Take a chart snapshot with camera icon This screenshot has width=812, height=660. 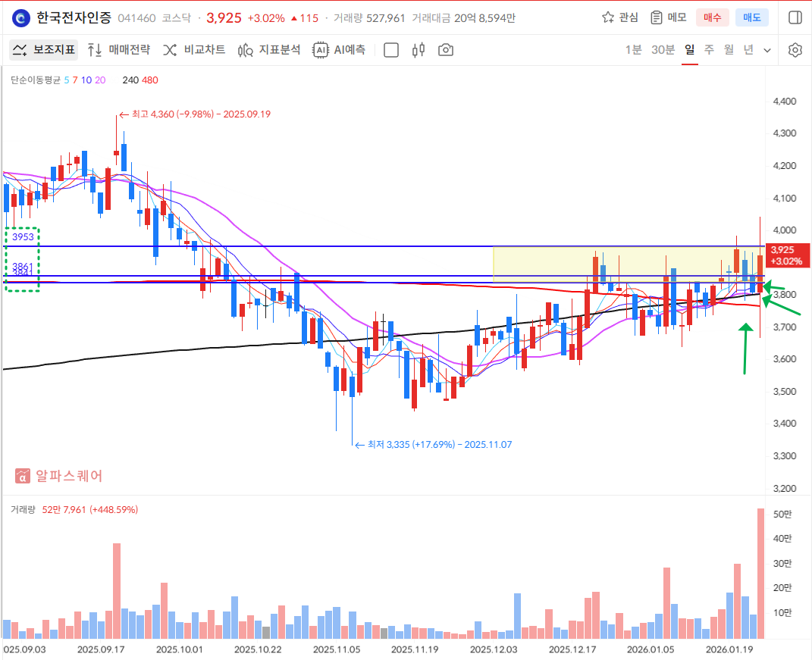[446, 50]
